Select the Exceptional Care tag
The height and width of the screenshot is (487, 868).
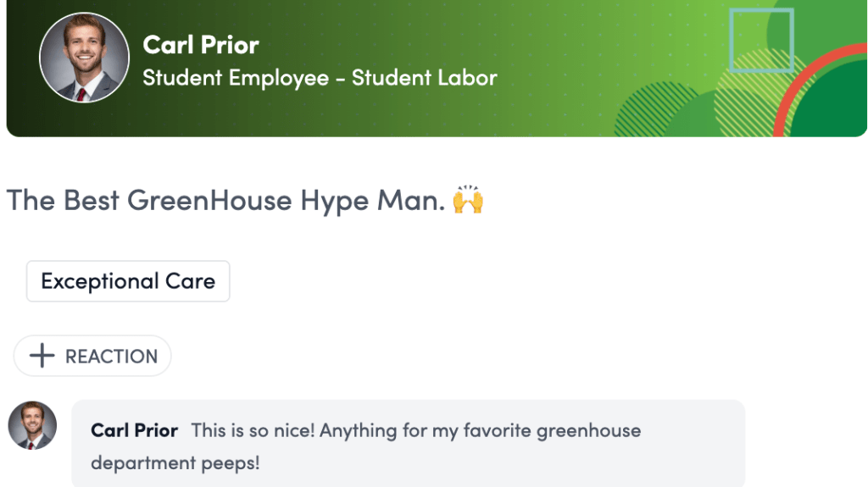pyautogui.click(x=128, y=281)
